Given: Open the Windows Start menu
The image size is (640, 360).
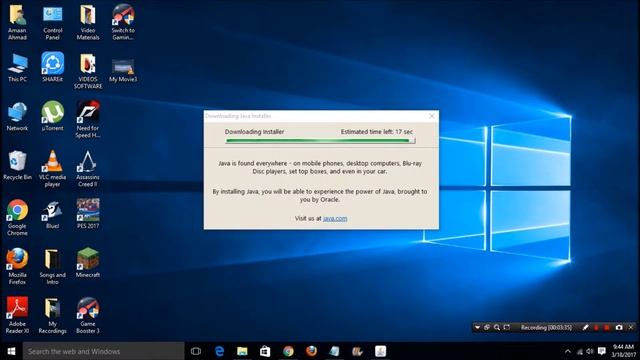Looking at the screenshot, I should pos(11,351).
